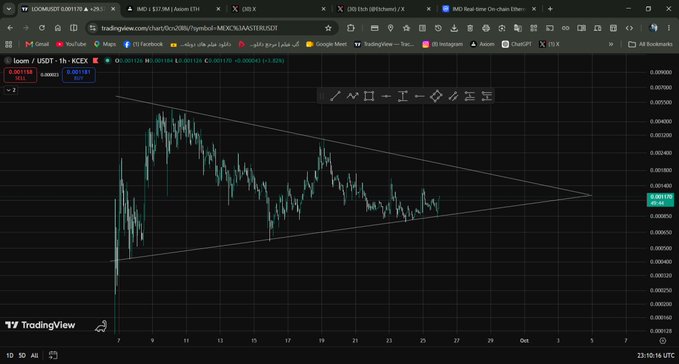Screen dimensions: 679x364
Task: Open site information icon in address bar
Action: [92, 28]
